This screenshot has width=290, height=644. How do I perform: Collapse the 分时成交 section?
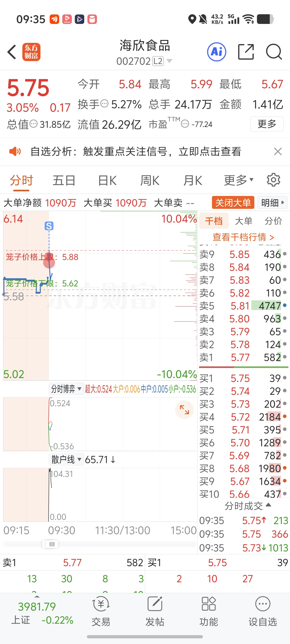point(248,506)
